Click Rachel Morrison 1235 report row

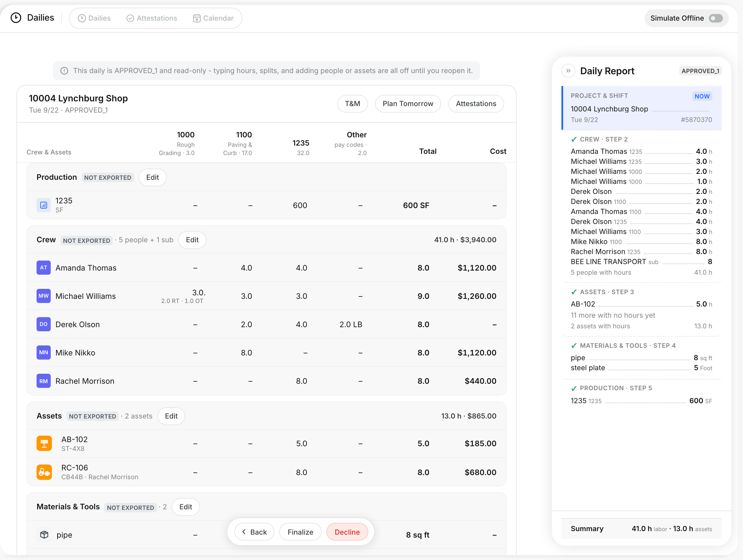point(641,251)
